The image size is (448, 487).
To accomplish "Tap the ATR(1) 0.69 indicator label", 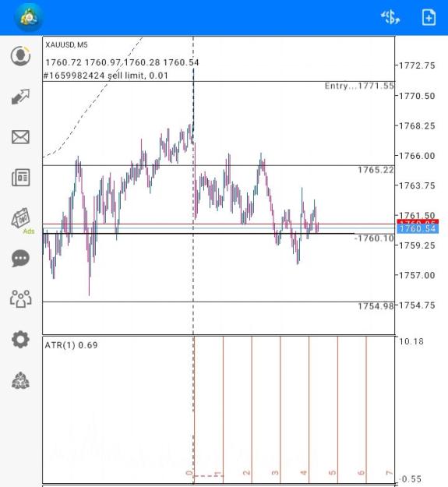I will 71,345.
